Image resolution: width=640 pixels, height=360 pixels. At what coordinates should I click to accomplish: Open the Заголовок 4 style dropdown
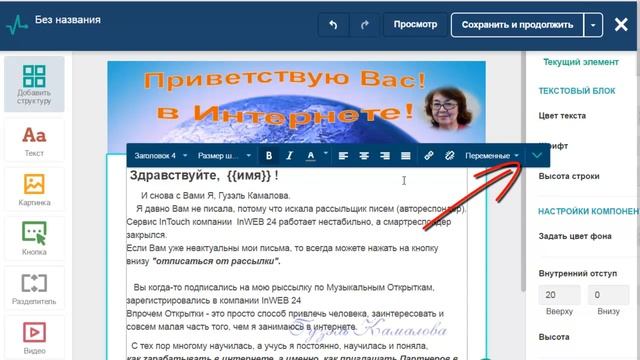coord(161,156)
